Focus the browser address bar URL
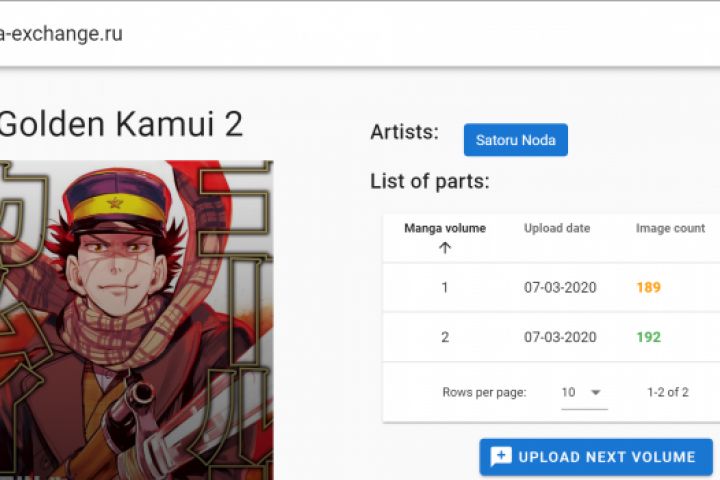The height and width of the screenshot is (480, 720). click(x=62, y=34)
